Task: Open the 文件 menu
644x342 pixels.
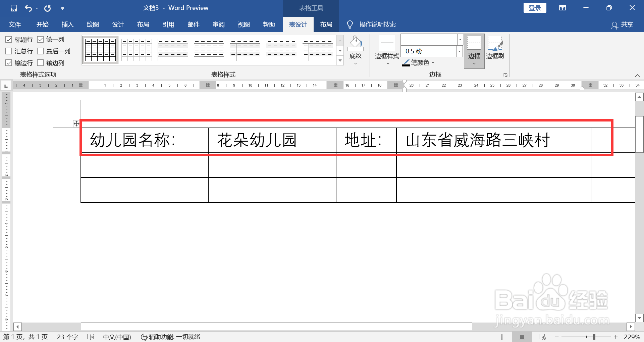Action: pos(15,25)
